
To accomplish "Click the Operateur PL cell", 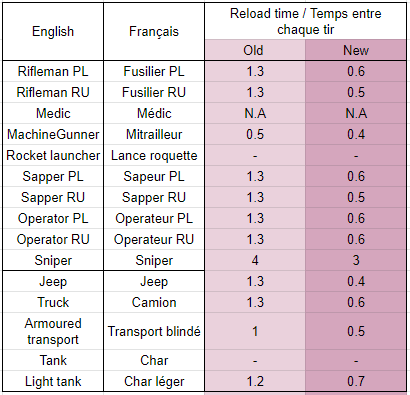I will (154, 218).
